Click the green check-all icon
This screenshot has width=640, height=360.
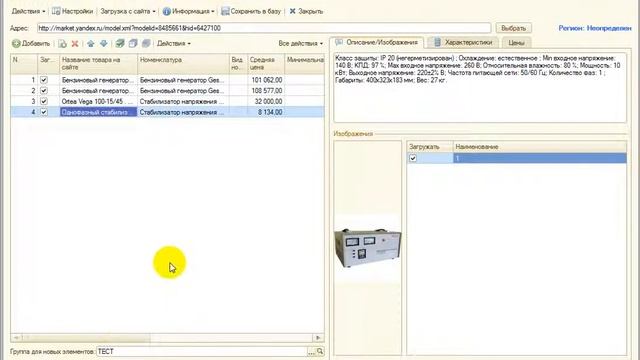click(120, 43)
